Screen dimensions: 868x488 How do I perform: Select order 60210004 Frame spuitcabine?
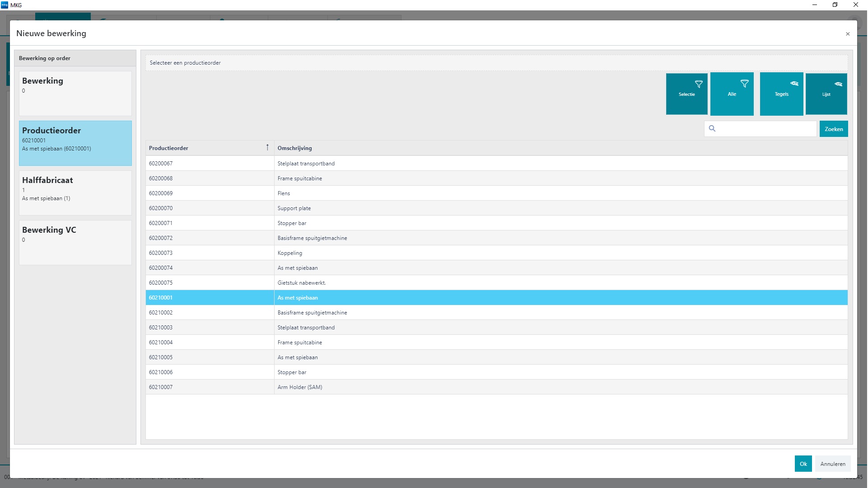pos(496,343)
